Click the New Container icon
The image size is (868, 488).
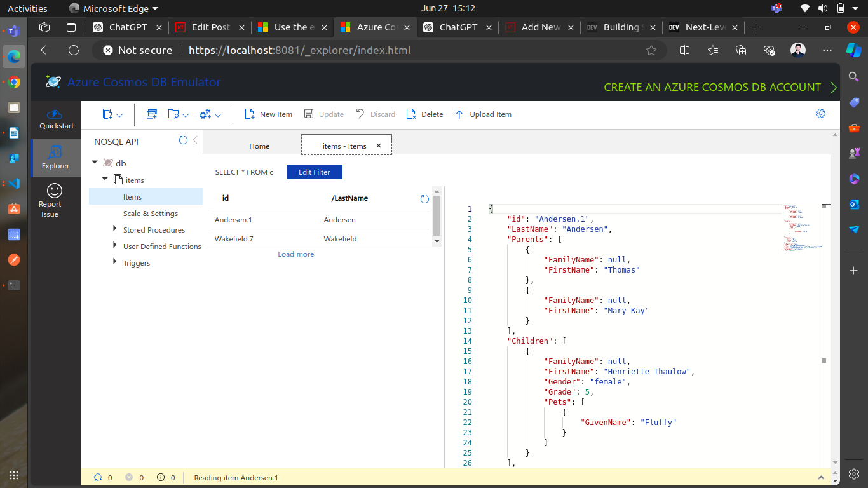coord(107,114)
